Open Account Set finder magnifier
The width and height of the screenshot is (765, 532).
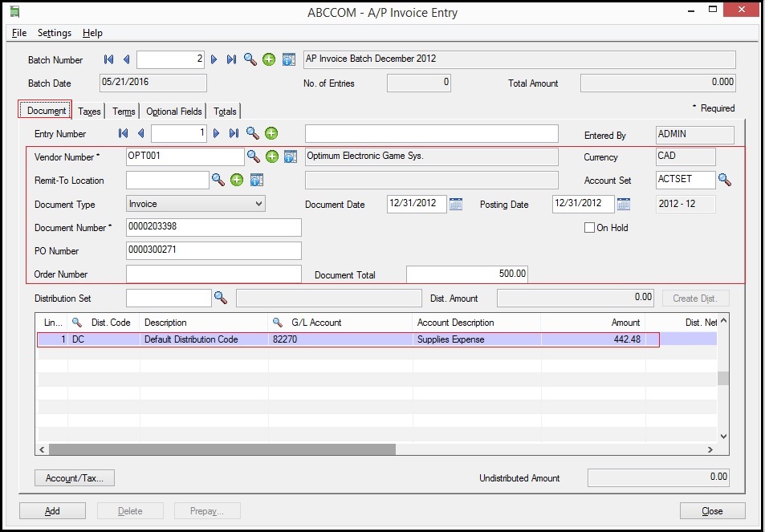[725, 180]
